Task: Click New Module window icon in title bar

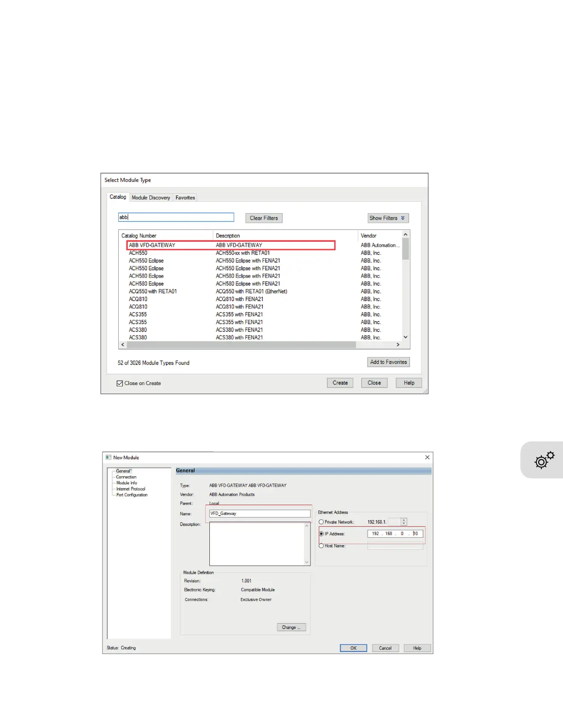Action: (109, 457)
